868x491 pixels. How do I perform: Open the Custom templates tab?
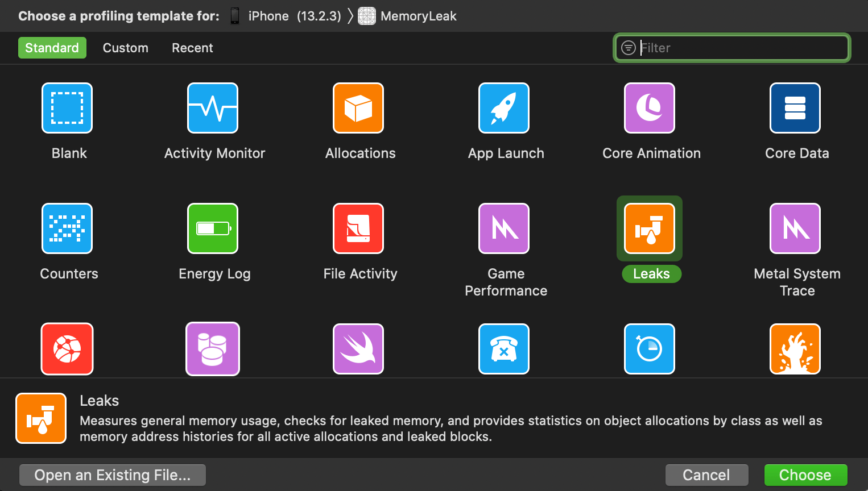[x=126, y=48]
